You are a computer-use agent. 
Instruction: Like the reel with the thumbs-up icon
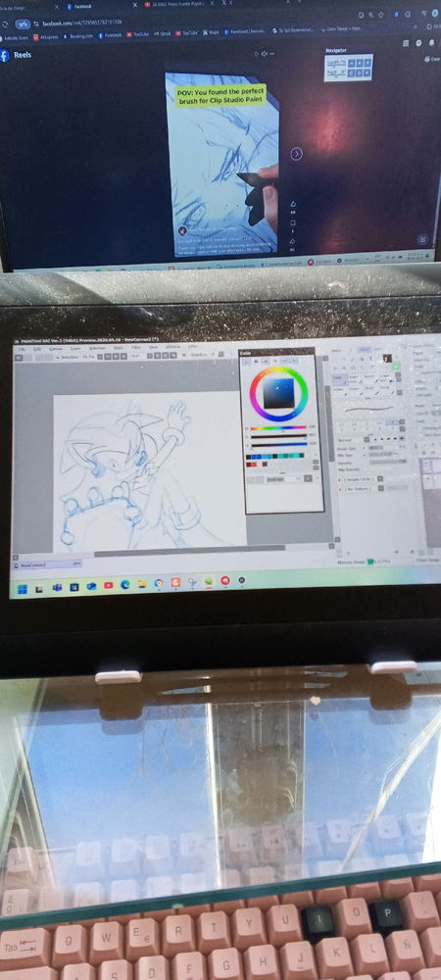point(293,204)
